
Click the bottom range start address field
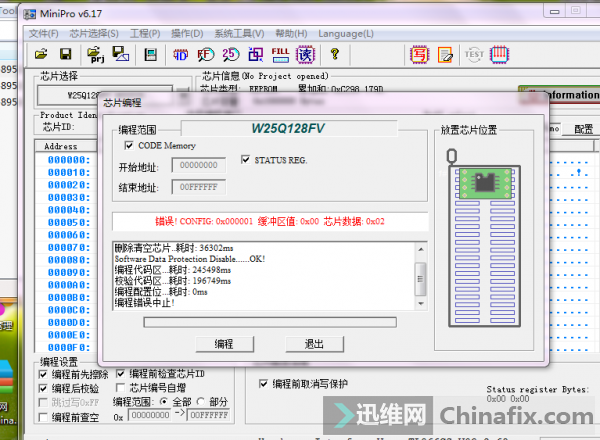[150, 415]
